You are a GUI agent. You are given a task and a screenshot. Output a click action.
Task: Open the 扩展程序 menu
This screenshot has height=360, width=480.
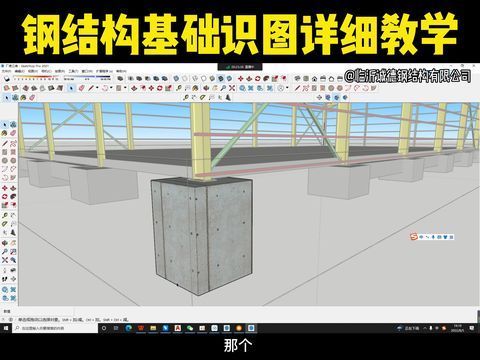tap(104, 71)
